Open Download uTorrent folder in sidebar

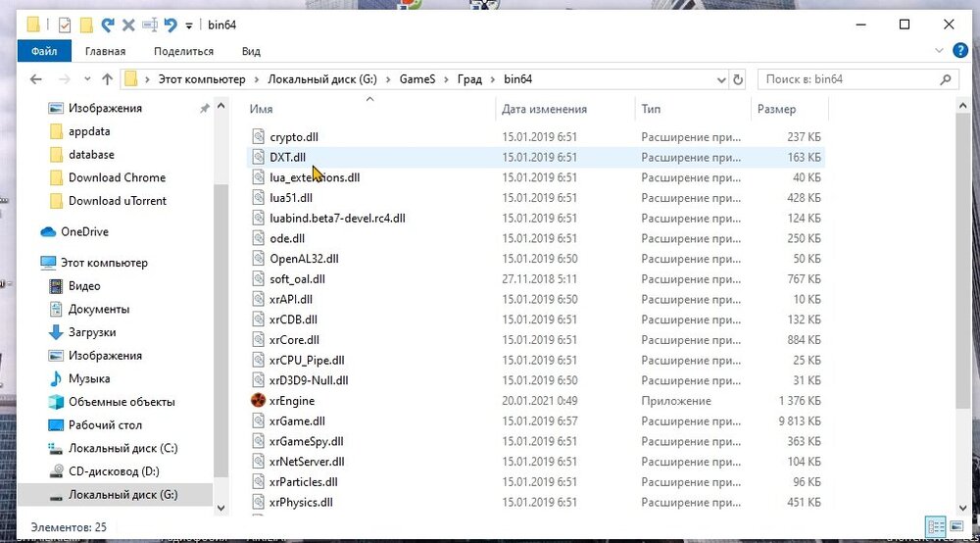pos(118,201)
